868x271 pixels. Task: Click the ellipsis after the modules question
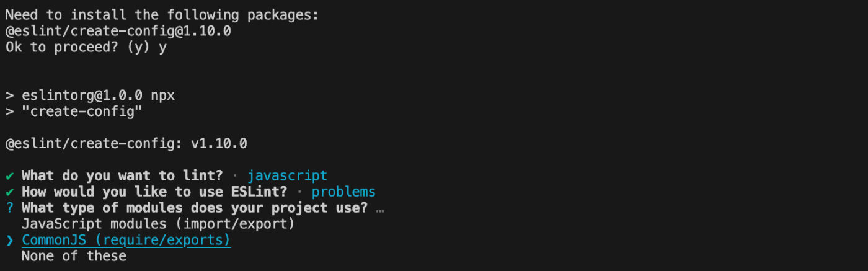coord(380,208)
